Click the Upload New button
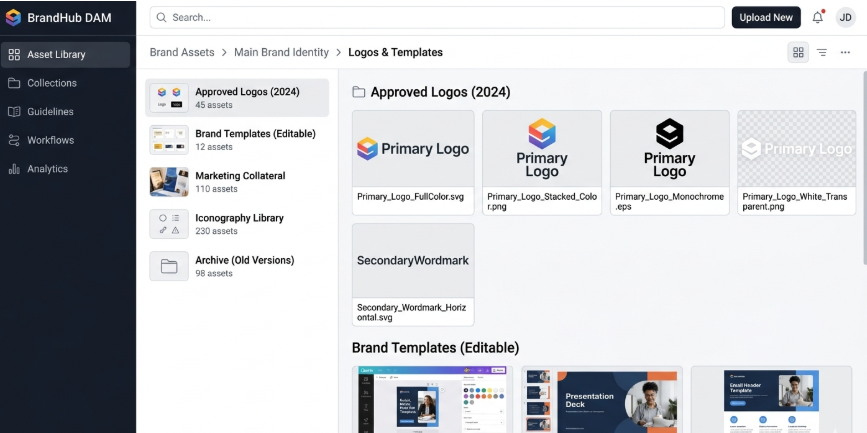The height and width of the screenshot is (433, 867). pos(766,18)
